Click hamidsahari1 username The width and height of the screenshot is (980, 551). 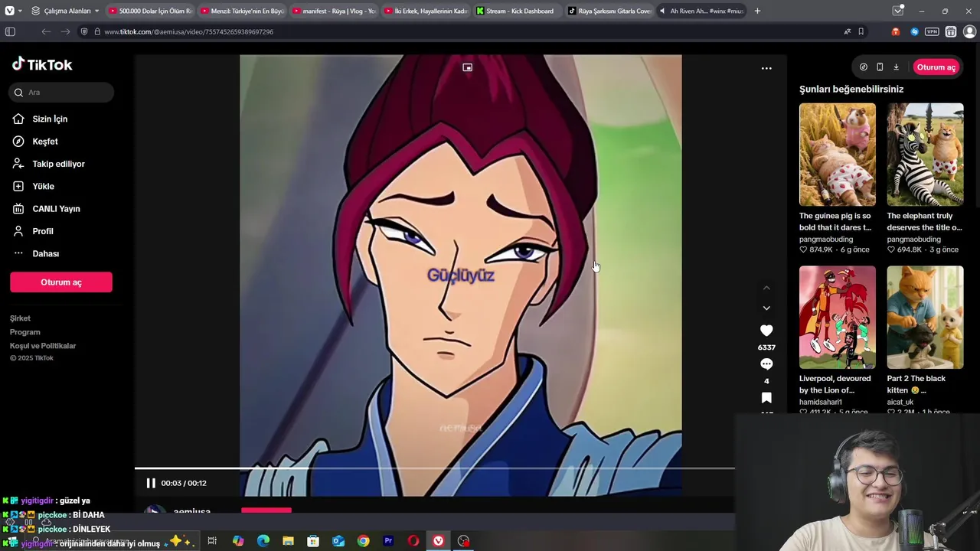tap(821, 402)
